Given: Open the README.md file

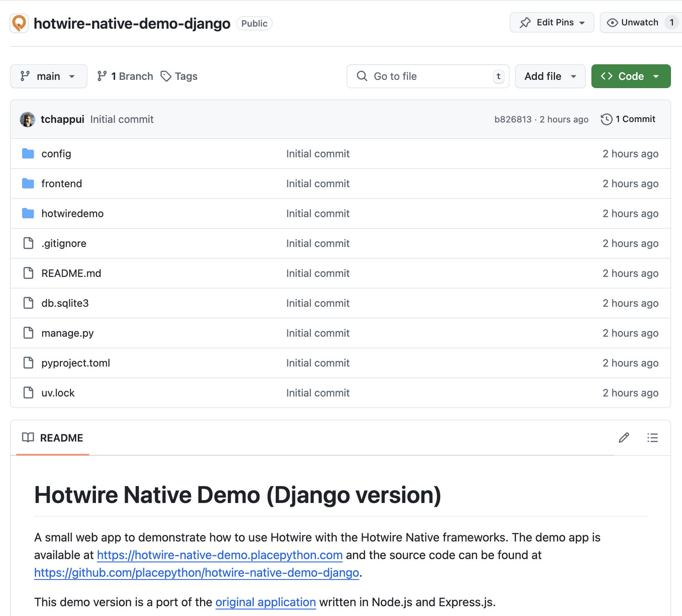Looking at the screenshot, I should (71, 273).
